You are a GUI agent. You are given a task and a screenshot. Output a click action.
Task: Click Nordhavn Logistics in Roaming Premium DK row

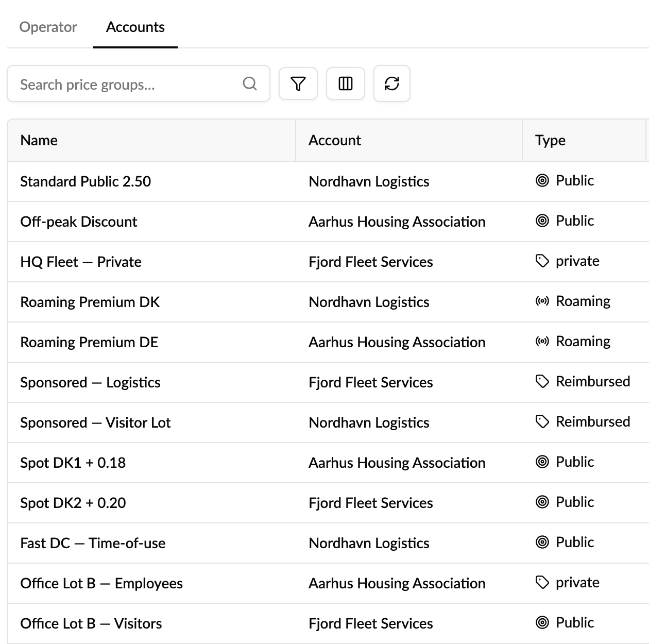369,302
